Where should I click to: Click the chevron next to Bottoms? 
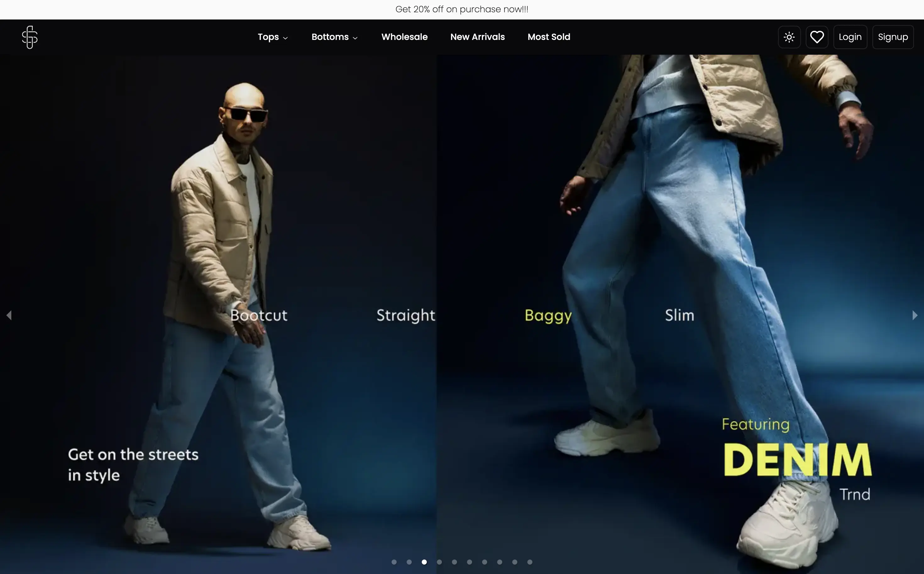355,38
